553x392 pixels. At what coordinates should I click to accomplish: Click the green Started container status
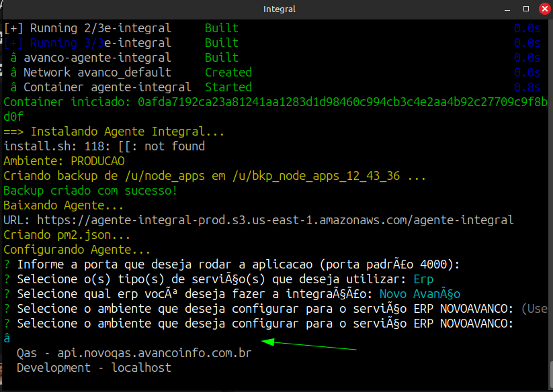(x=228, y=87)
